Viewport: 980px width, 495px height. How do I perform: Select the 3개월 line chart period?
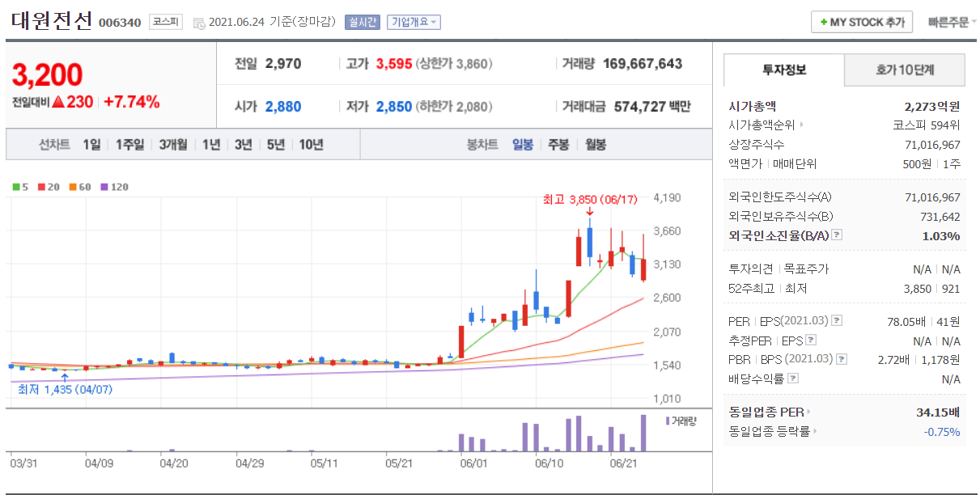point(173,145)
